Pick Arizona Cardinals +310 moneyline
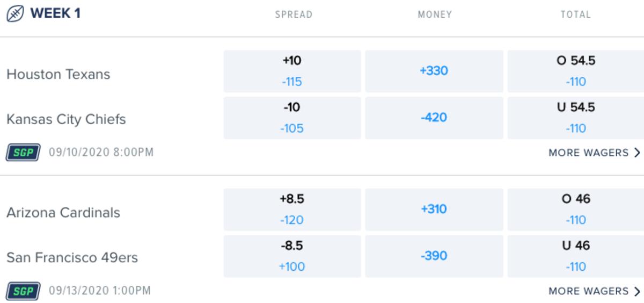 click(x=434, y=210)
